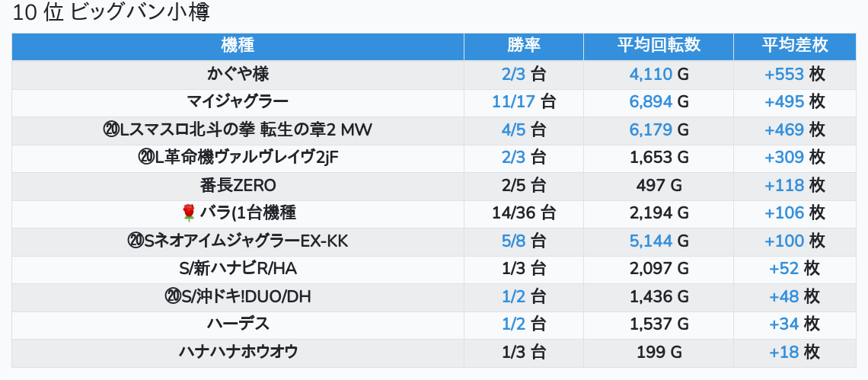Click the ハナハナホウオウ machine name
This screenshot has height=380, width=868.
click(238, 353)
